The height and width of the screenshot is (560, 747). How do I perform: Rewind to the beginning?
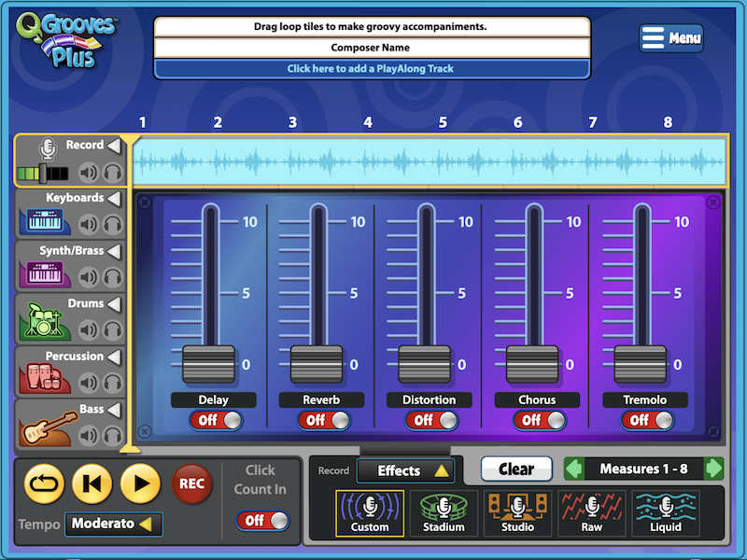(92, 483)
